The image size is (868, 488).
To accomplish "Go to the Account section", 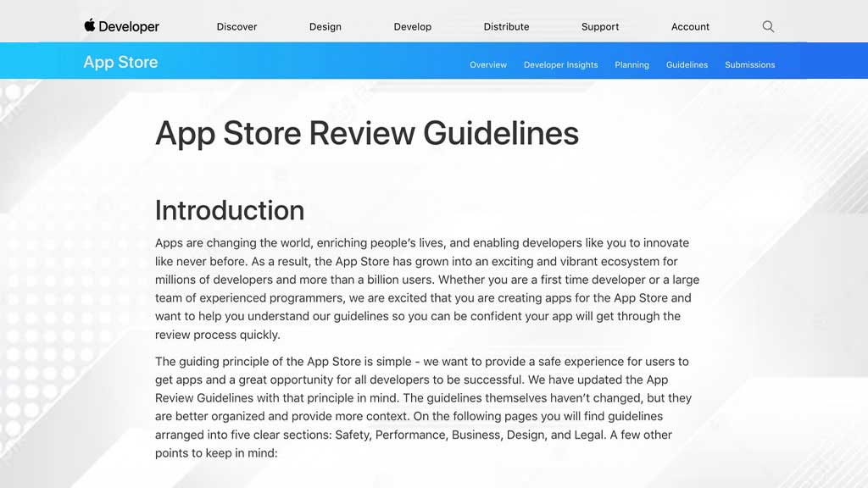I will [x=689, y=26].
